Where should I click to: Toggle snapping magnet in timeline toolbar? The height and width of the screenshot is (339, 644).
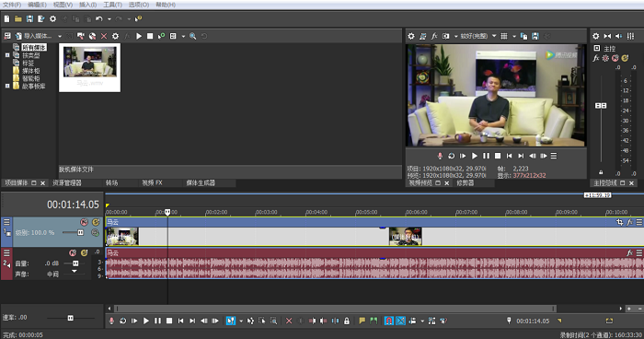click(x=389, y=321)
